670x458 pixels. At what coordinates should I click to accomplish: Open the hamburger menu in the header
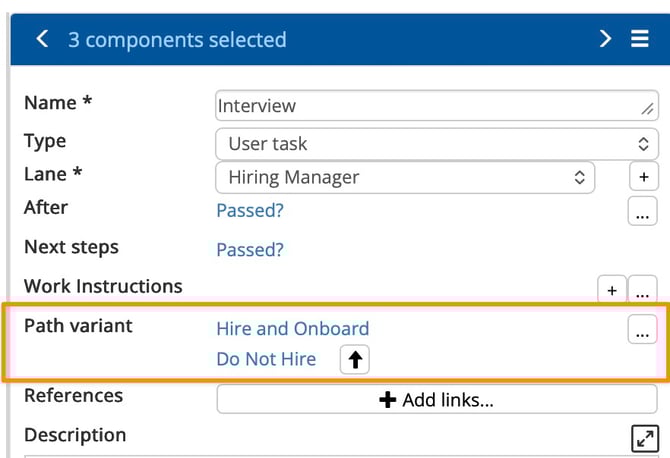point(640,39)
